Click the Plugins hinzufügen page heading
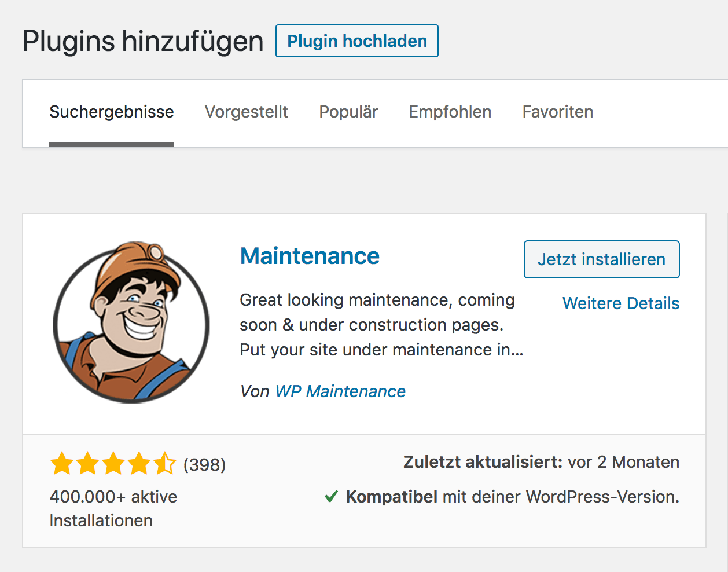This screenshot has height=572, width=728. 143,41
